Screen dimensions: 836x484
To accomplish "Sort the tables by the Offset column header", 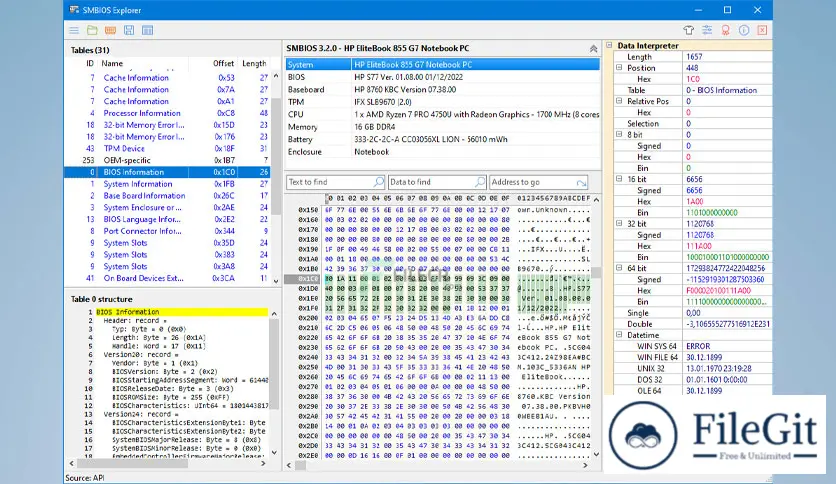I will [223, 63].
